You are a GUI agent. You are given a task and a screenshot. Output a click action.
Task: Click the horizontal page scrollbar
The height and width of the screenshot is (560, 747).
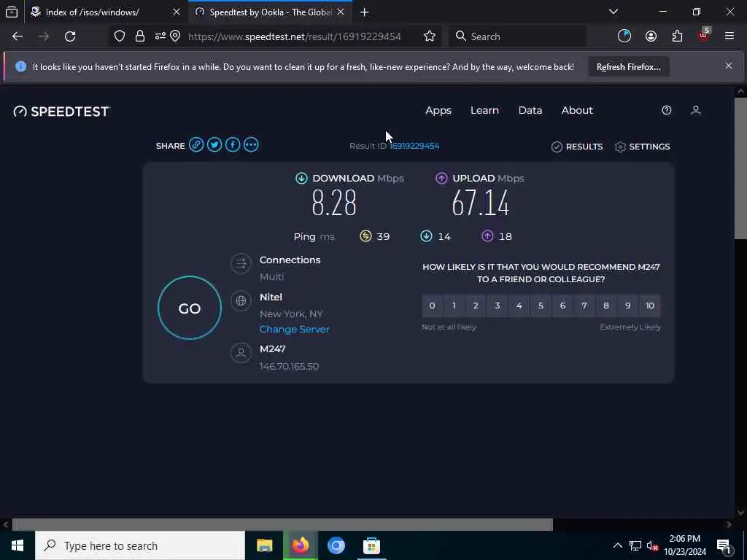click(282, 524)
